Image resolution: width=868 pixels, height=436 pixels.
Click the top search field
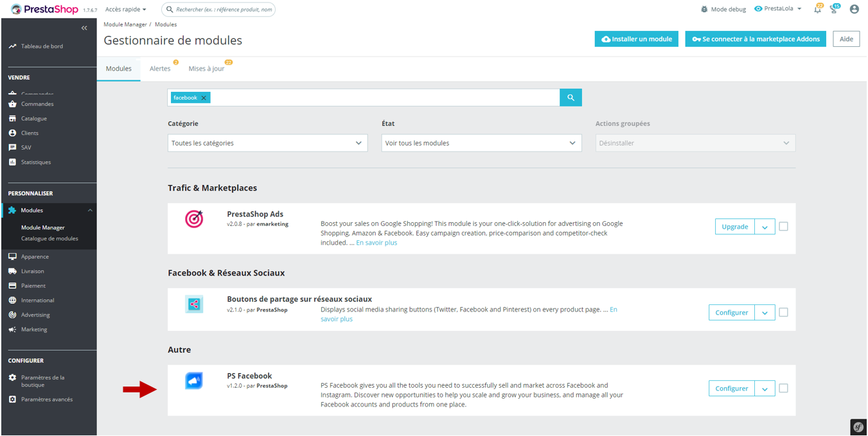(x=218, y=10)
